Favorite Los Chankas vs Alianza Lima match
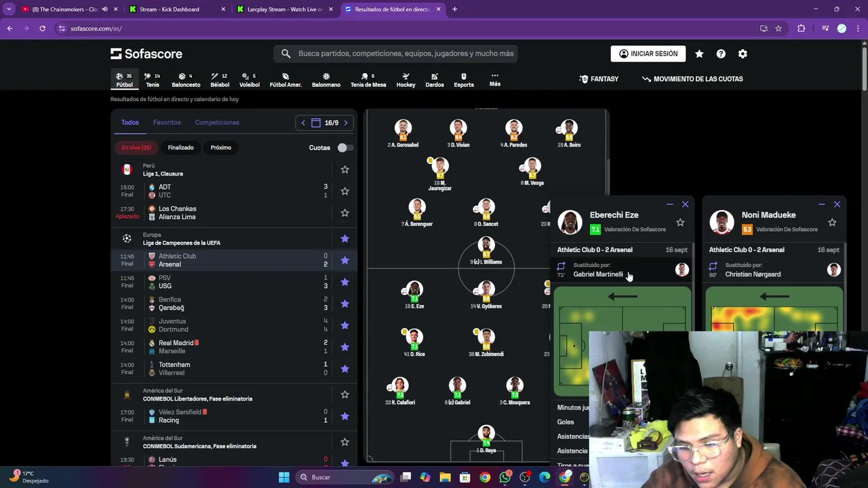868x488 pixels. tap(344, 213)
